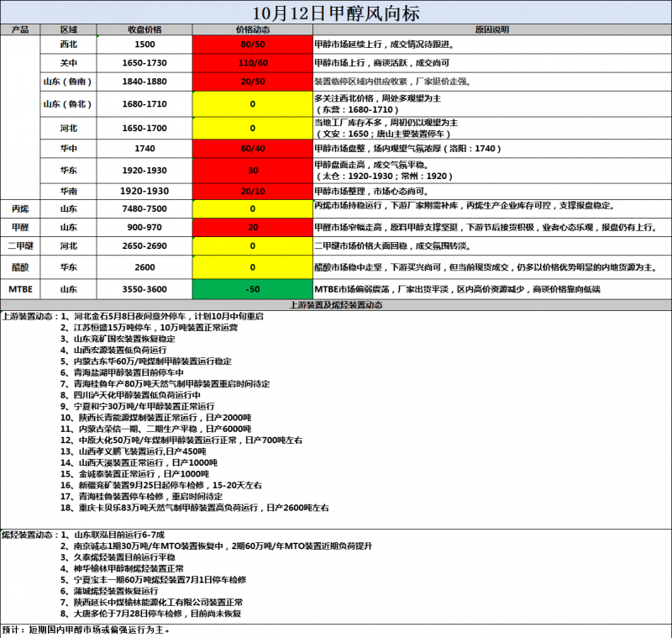Click the '二甲醚' product cell
This screenshot has height=638, width=672.
coord(20,245)
